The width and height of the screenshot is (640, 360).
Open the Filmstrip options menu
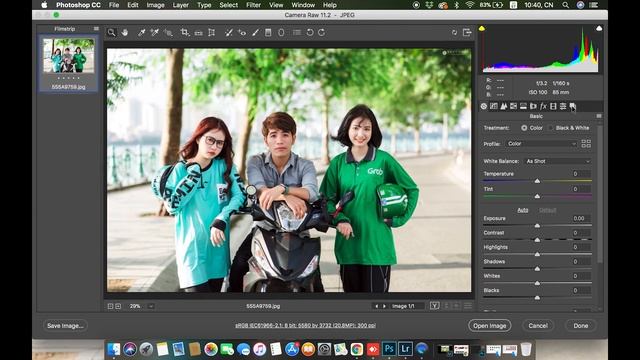click(96, 29)
